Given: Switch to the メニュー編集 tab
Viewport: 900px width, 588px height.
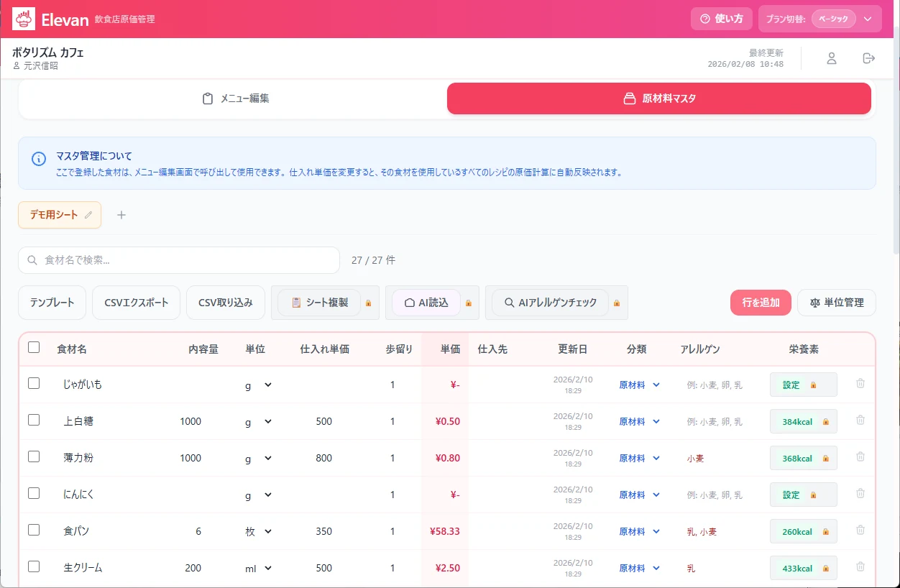Looking at the screenshot, I should [235, 98].
